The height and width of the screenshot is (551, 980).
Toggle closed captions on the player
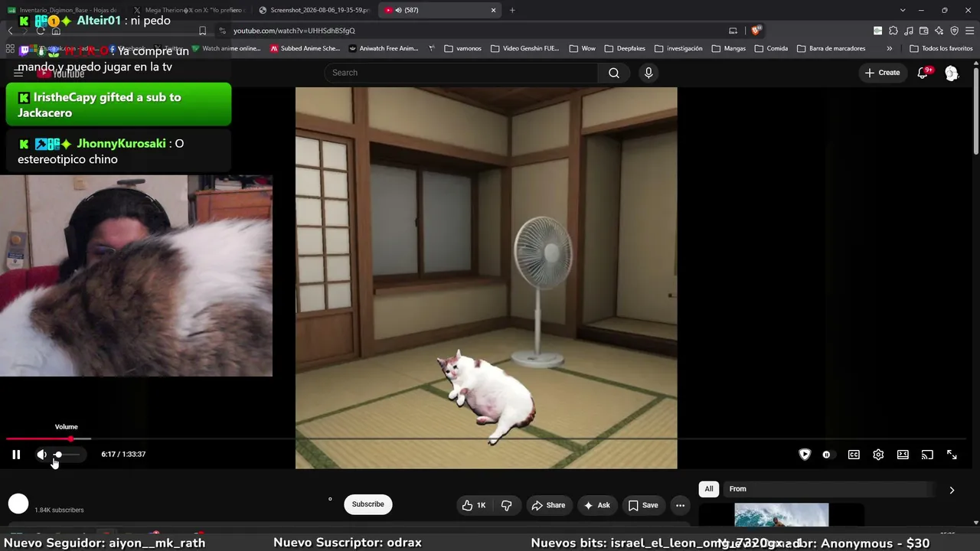point(854,455)
